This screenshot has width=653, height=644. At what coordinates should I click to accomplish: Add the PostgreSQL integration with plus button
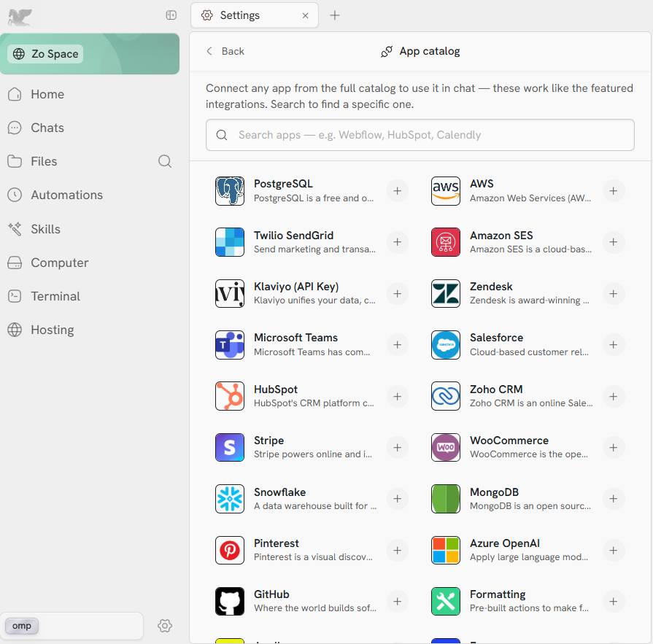pyautogui.click(x=398, y=191)
